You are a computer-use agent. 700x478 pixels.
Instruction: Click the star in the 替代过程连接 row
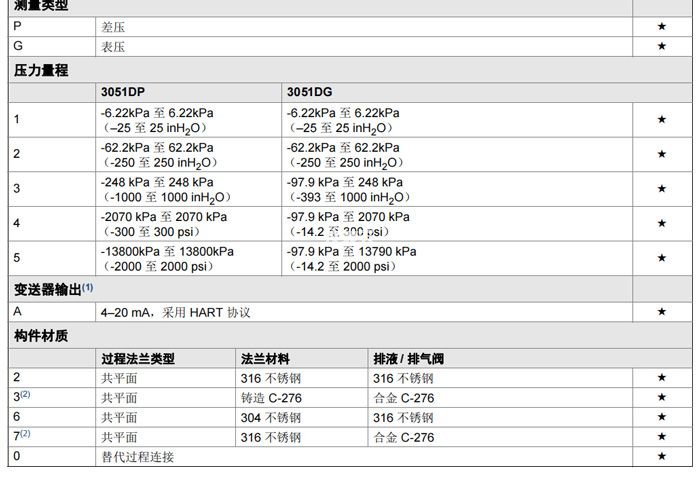click(662, 457)
